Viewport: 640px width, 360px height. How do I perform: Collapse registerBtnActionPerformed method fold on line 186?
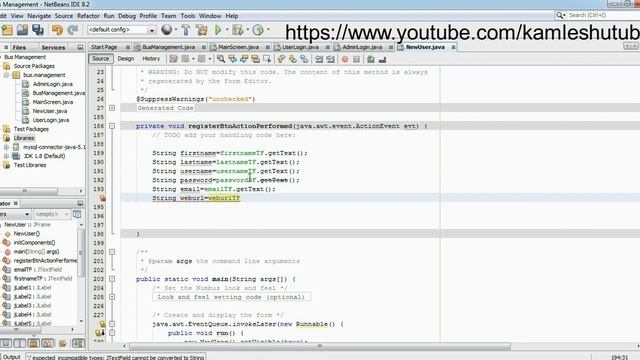pyautogui.click(x=112, y=126)
